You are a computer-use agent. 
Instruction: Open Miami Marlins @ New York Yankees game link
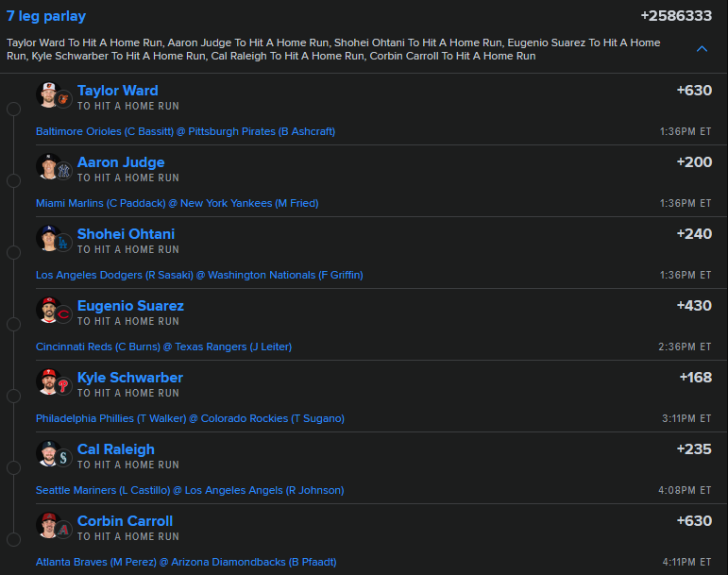click(x=177, y=203)
